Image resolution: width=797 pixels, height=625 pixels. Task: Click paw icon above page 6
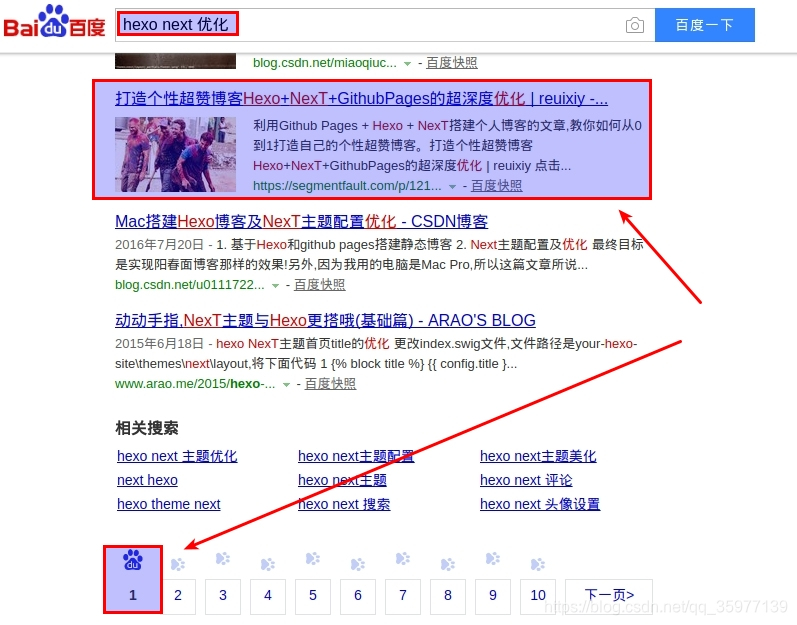[x=358, y=564]
